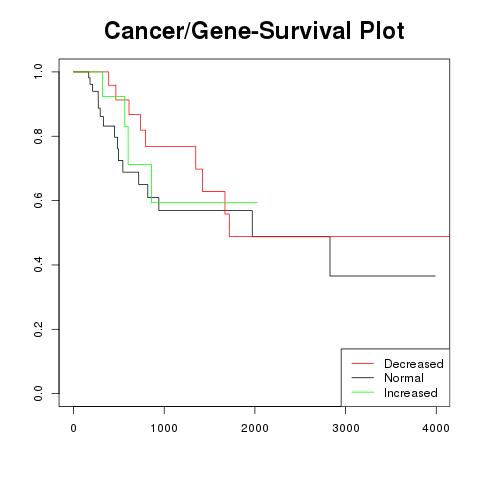Click the y-axis tick label 0.0

click(x=38, y=393)
